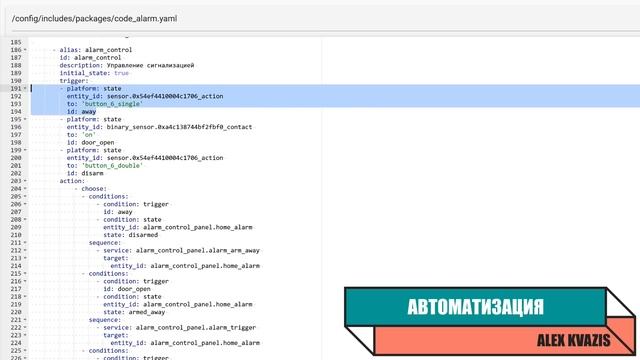
Task: Click the line 'id: alarm_control'
Action: tap(90, 58)
